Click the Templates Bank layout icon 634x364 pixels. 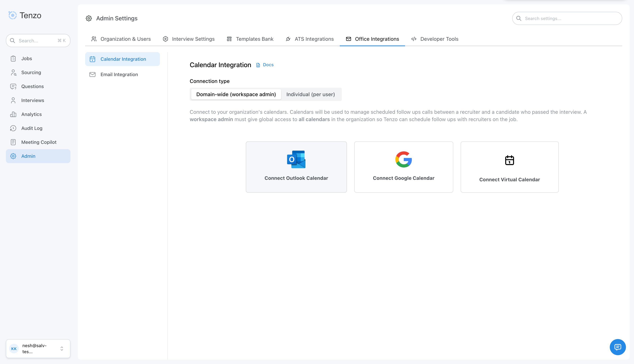tap(229, 39)
